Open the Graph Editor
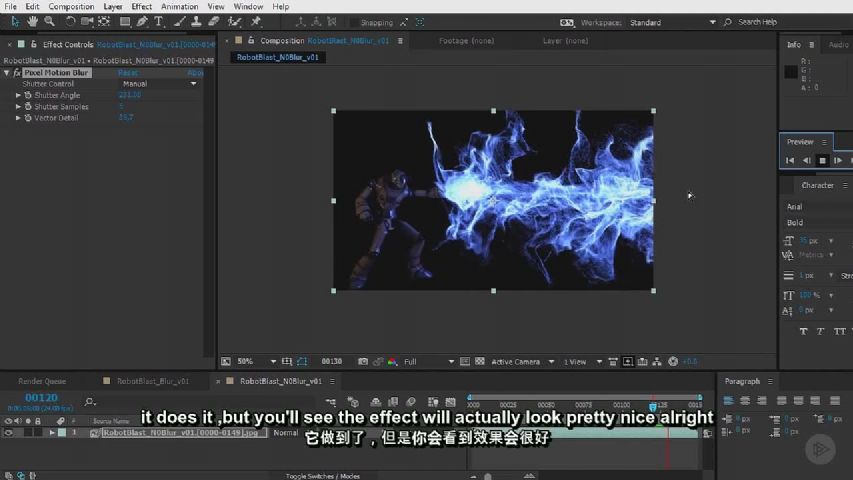 [450, 402]
